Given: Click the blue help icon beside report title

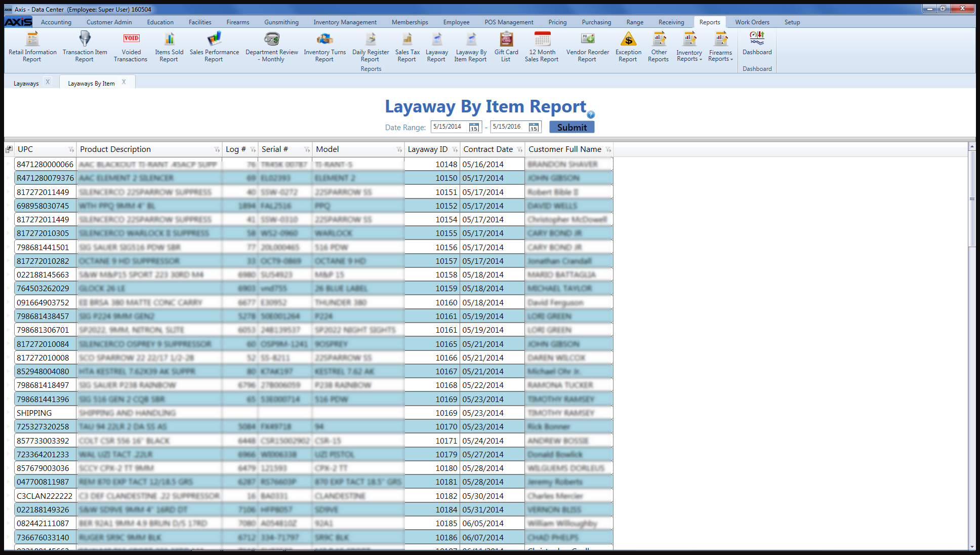Looking at the screenshot, I should click(x=591, y=114).
